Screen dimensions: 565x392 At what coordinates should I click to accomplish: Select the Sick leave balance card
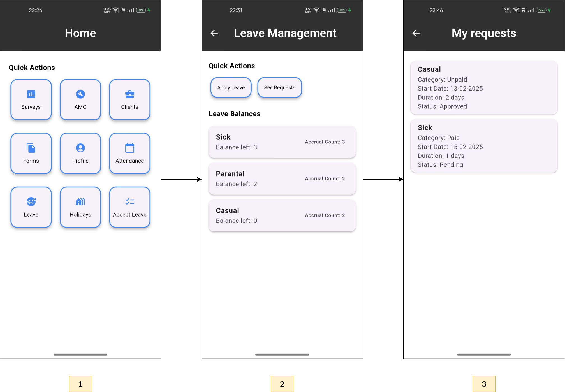point(282,142)
